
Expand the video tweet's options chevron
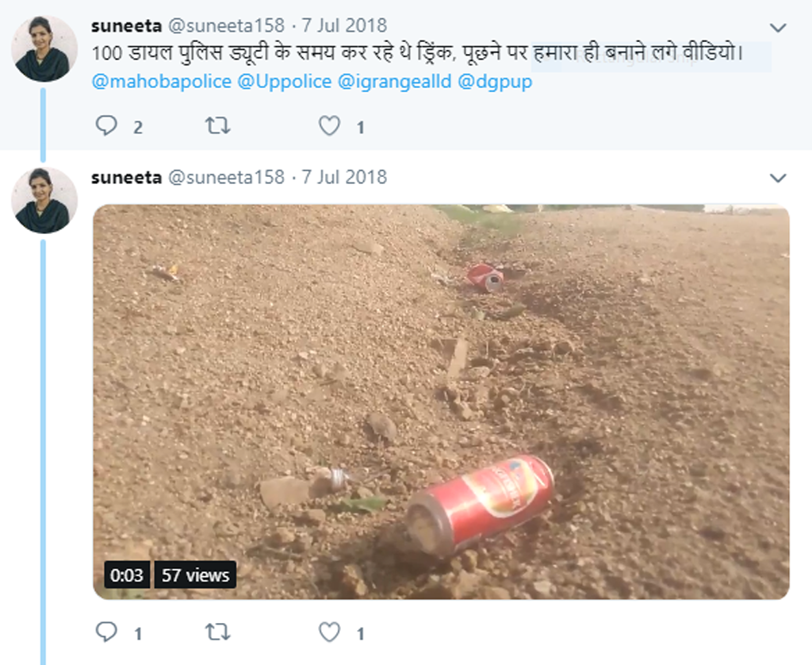pos(778,179)
